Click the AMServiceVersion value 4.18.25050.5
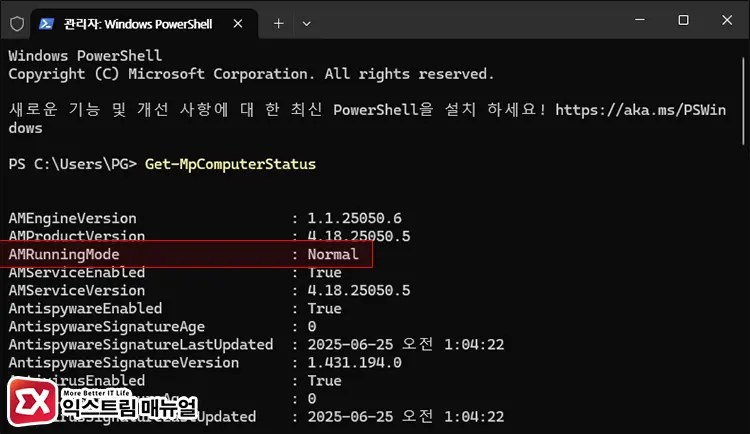 coord(359,290)
